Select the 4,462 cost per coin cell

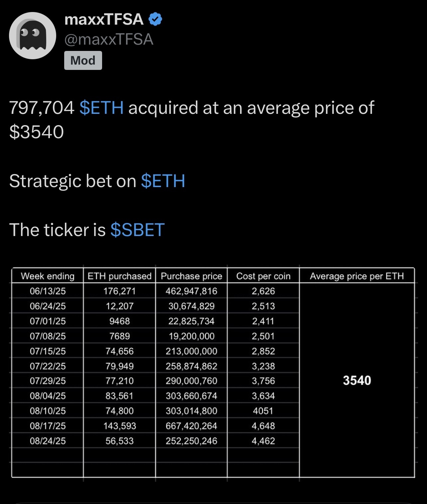(x=263, y=441)
